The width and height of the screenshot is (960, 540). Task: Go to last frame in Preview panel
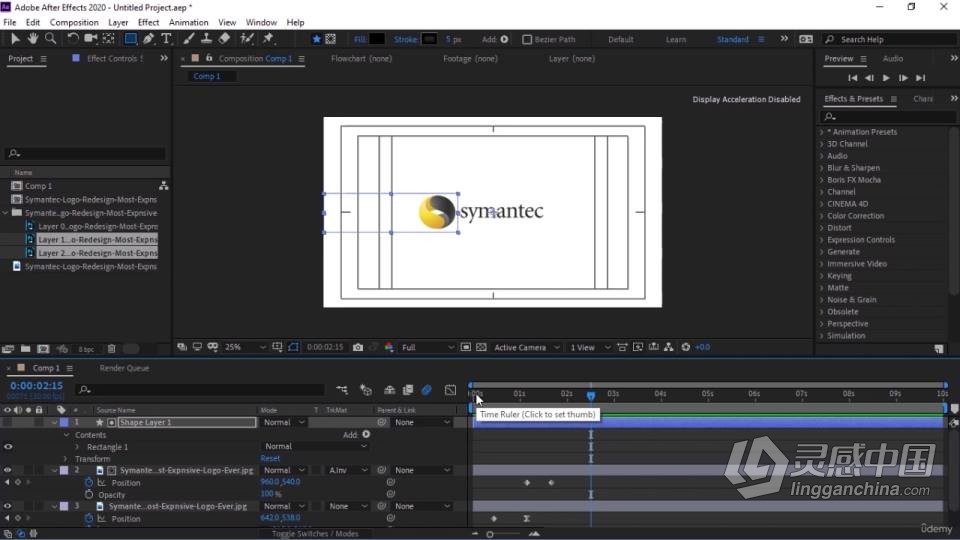point(920,78)
